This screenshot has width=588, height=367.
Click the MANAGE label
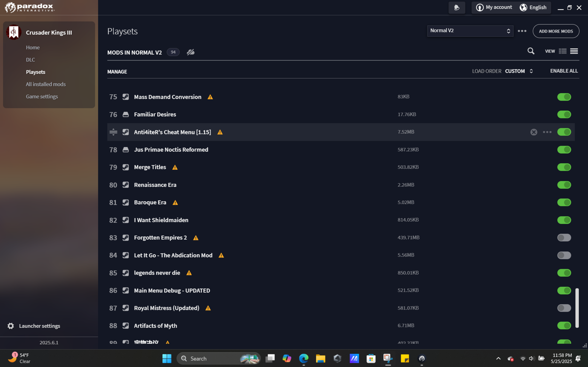coord(117,72)
